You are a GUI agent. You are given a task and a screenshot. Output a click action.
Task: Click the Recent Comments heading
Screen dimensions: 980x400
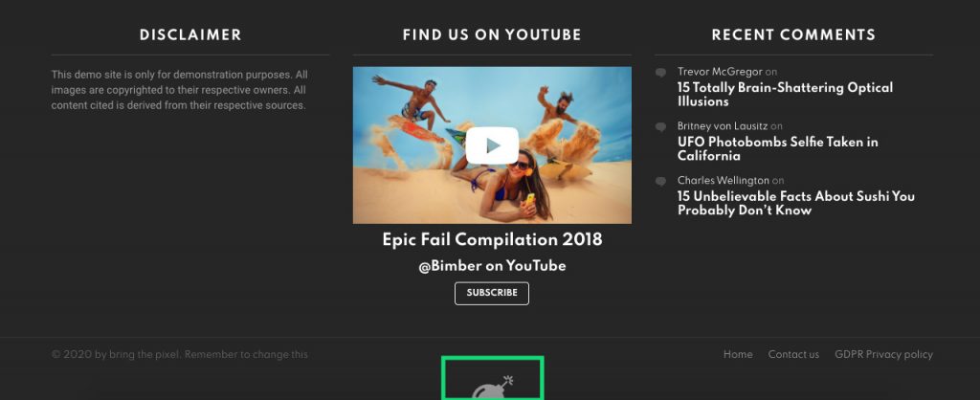click(793, 35)
